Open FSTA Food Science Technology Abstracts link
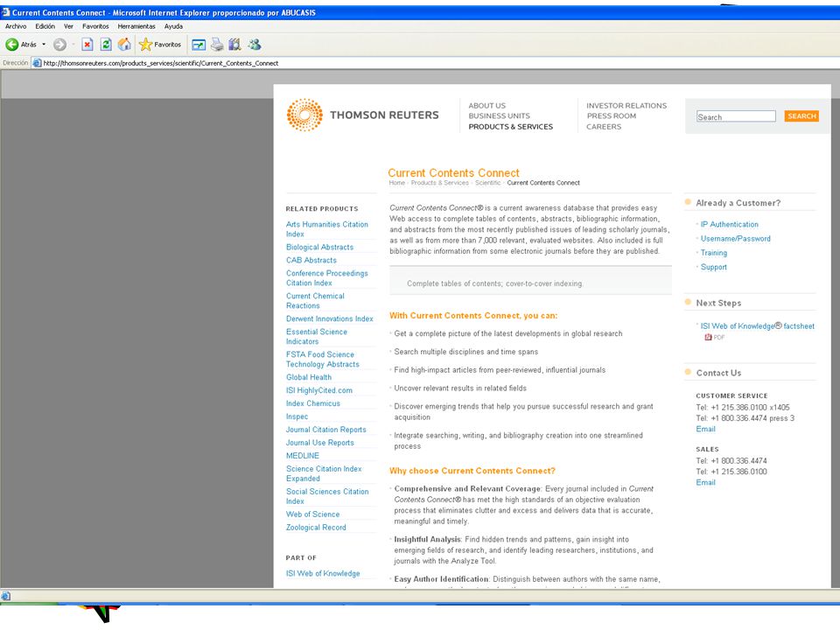The image size is (840, 630). [323, 360]
